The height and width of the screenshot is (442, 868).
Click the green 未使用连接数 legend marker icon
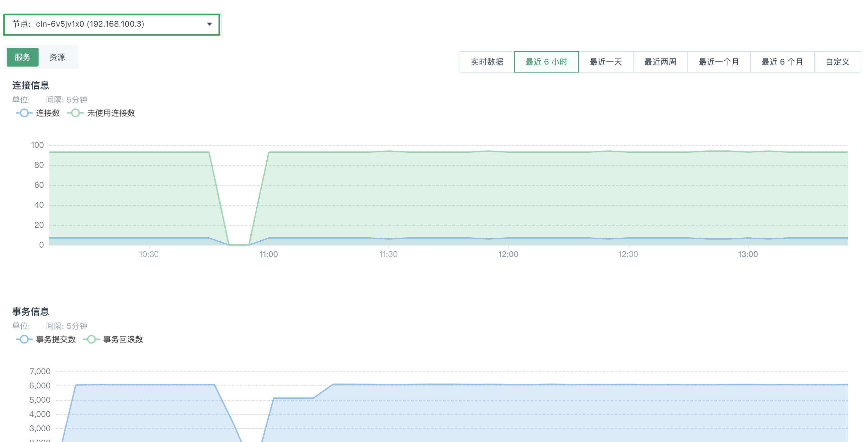coord(75,113)
